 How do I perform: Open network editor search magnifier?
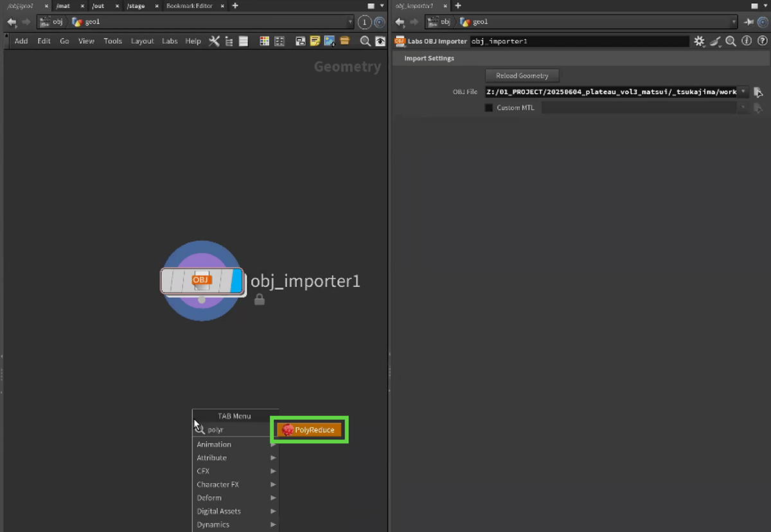365,41
